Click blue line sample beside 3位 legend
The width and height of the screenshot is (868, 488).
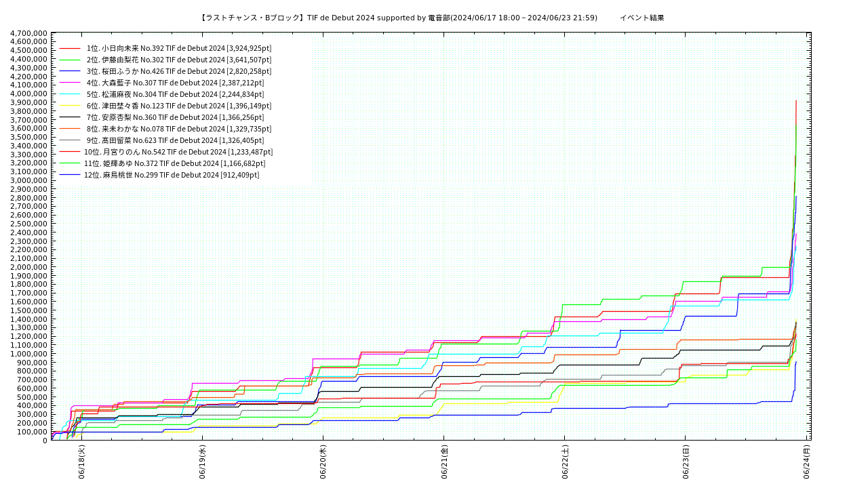[70, 72]
